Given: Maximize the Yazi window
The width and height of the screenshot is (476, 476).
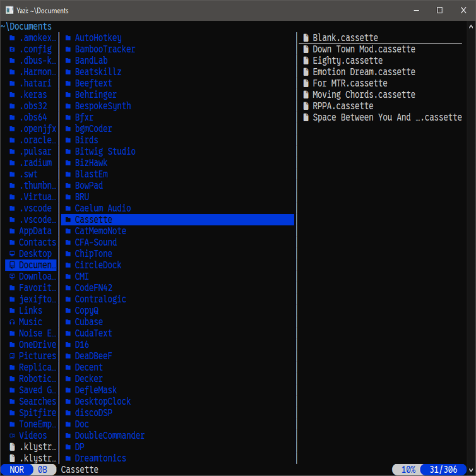Looking at the screenshot, I should pyautogui.click(x=439, y=10).
